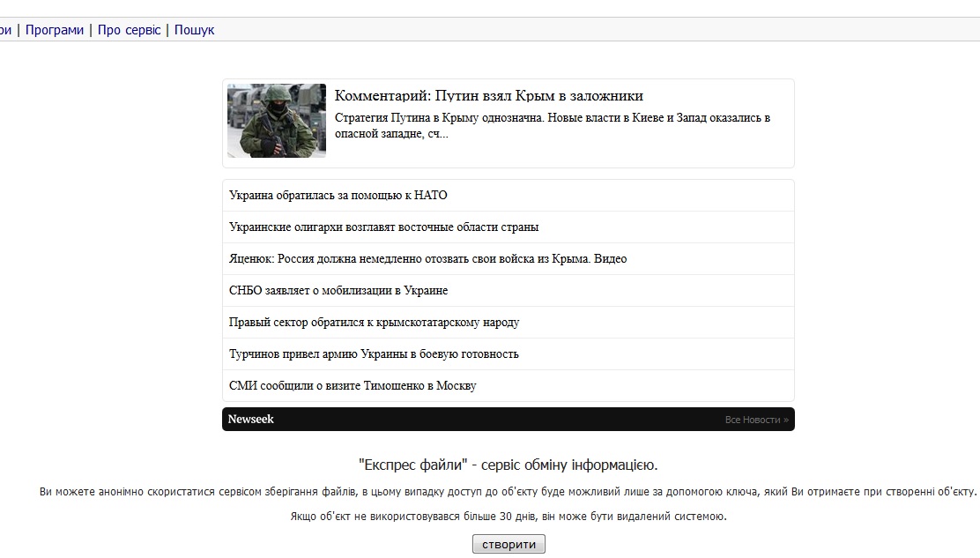Open the Яценюк statement news with Видео
Viewport: 980px width, 558px height.
click(x=427, y=259)
